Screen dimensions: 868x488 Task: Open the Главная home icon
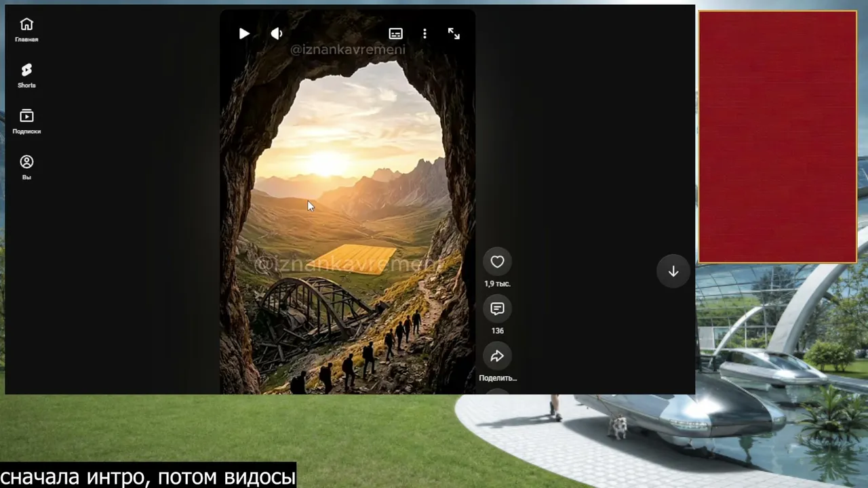tap(26, 24)
